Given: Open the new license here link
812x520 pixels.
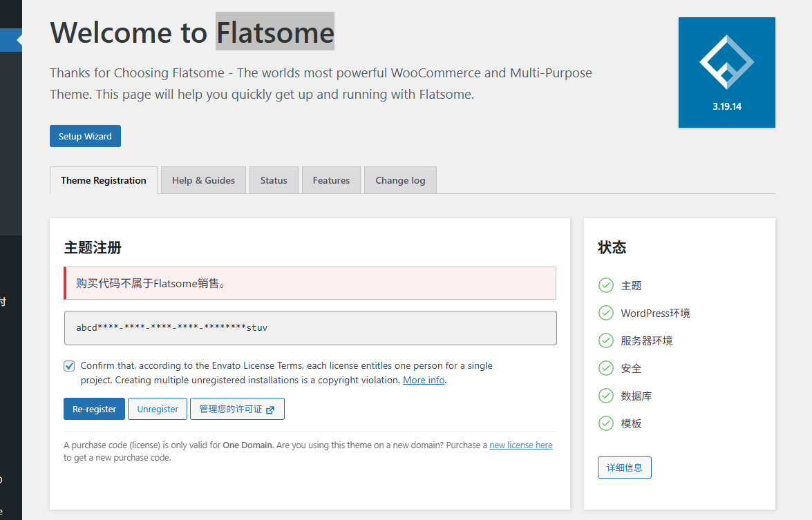Looking at the screenshot, I should tap(521, 445).
